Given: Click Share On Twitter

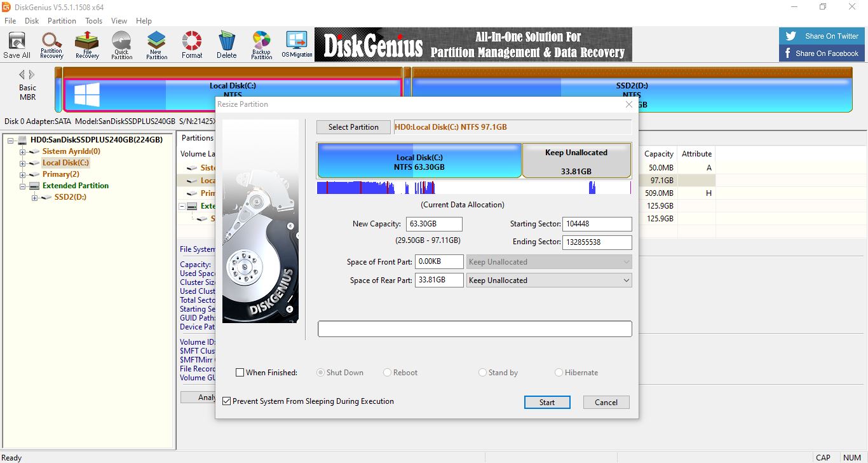Looking at the screenshot, I should click(822, 36).
